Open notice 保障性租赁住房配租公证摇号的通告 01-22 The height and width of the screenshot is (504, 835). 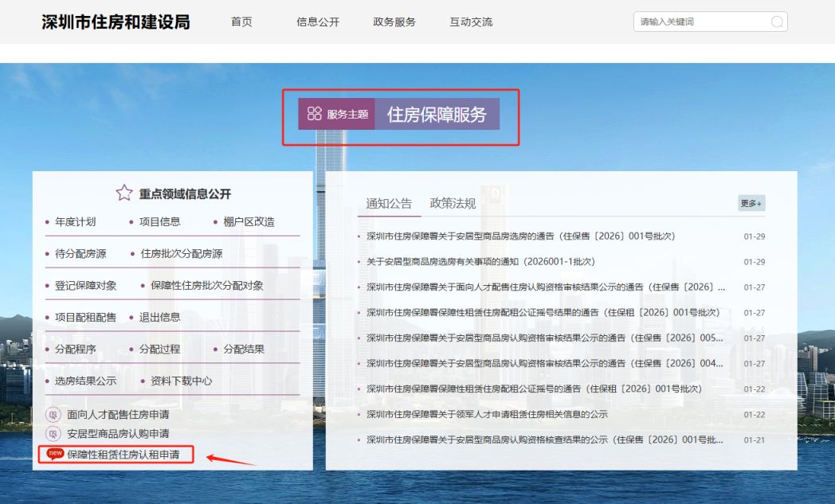click(534, 389)
